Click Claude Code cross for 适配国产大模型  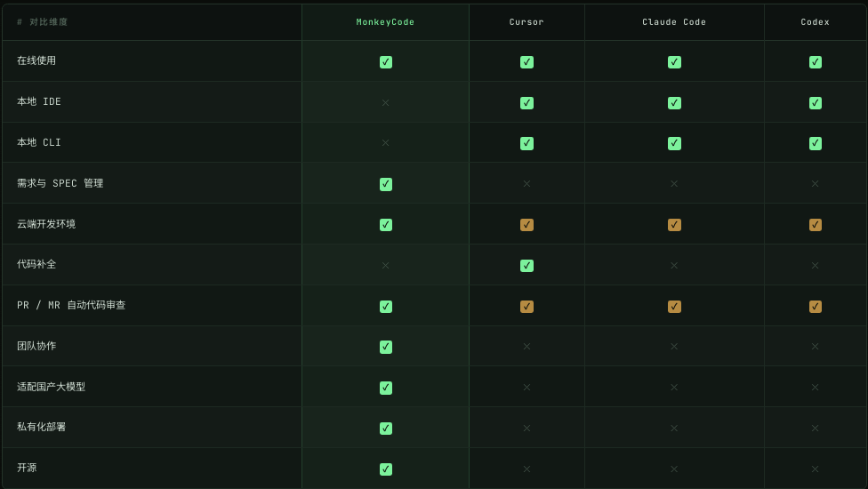[674, 388]
